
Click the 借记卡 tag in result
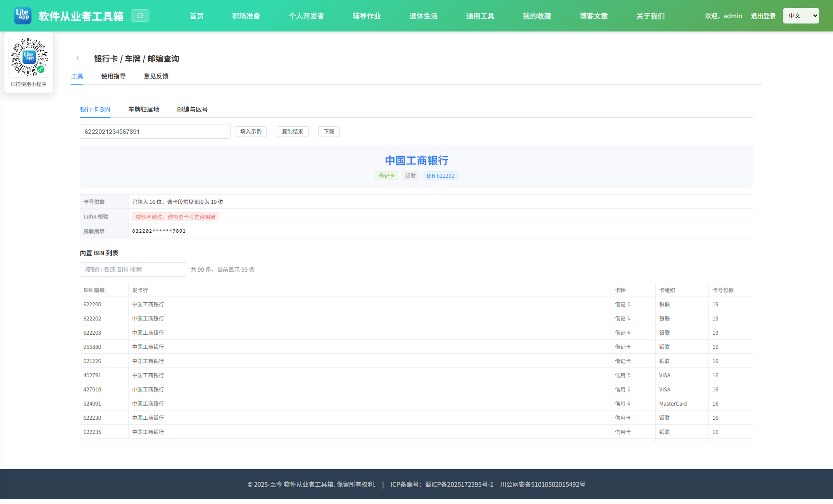click(x=387, y=176)
